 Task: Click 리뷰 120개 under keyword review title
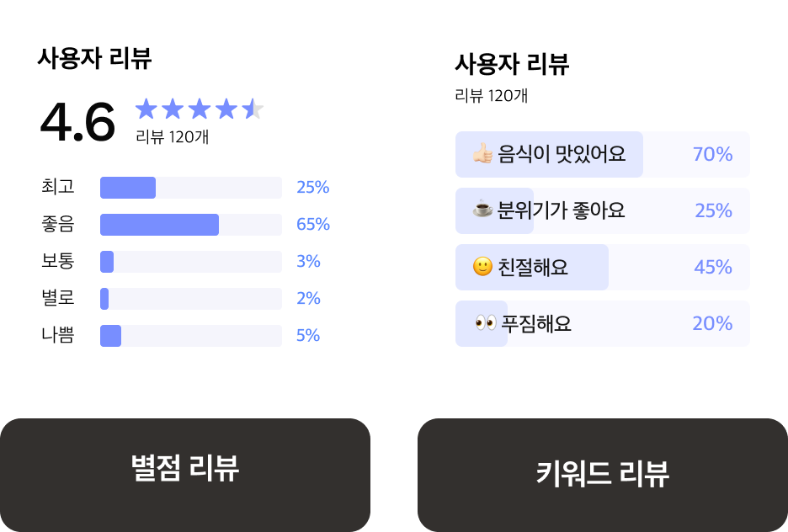491,95
